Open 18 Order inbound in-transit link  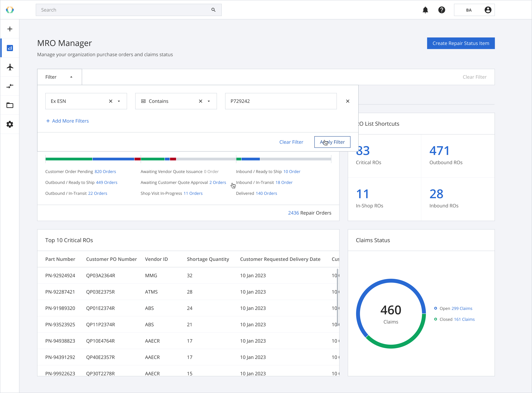[284, 183]
